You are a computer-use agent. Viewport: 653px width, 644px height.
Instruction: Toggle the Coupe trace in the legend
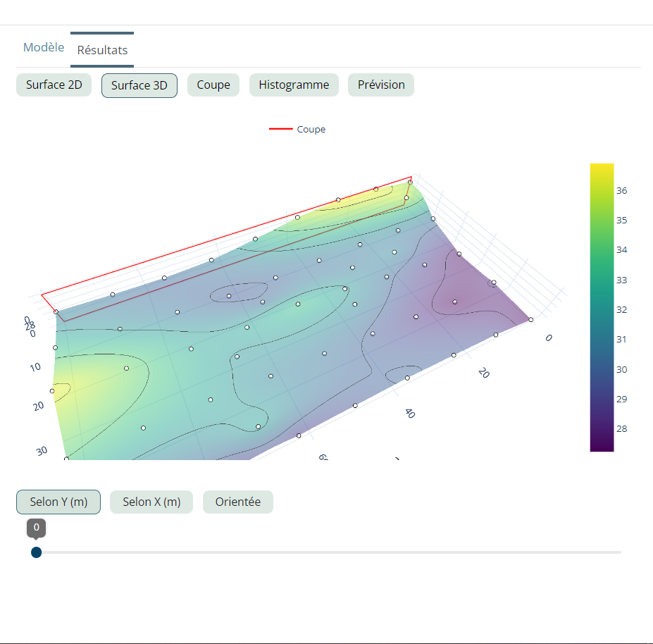coord(311,130)
